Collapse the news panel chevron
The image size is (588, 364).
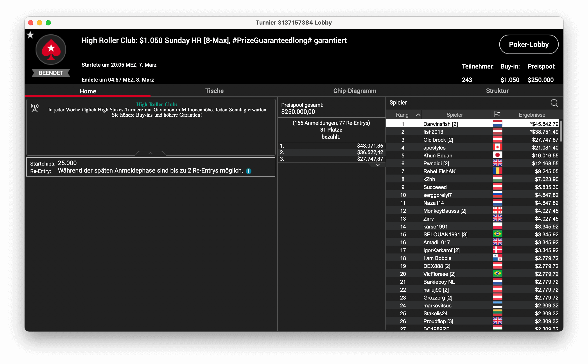[150, 153]
